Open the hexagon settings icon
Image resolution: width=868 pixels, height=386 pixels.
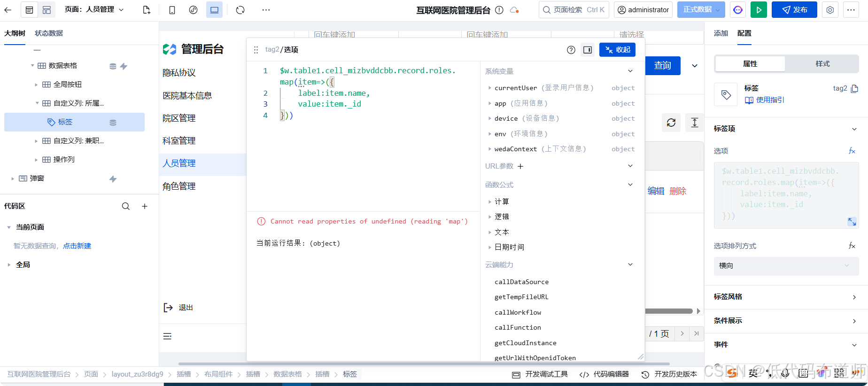[830, 10]
